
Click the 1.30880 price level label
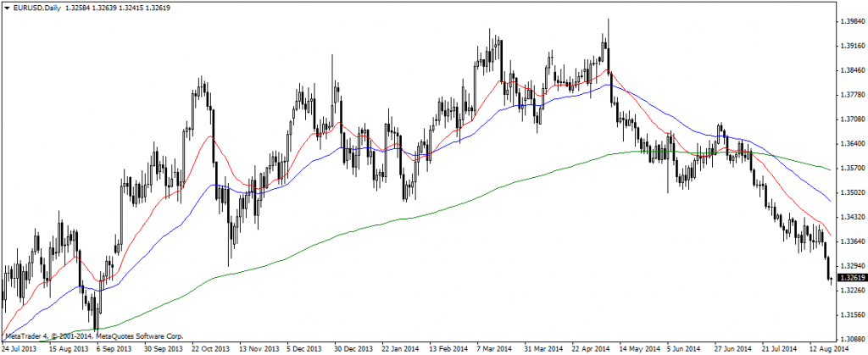click(849, 338)
